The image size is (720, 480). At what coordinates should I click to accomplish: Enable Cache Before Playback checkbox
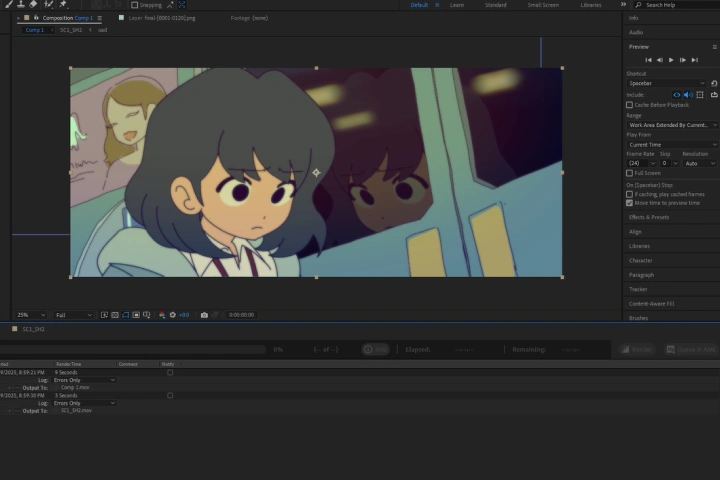[630, 105]
